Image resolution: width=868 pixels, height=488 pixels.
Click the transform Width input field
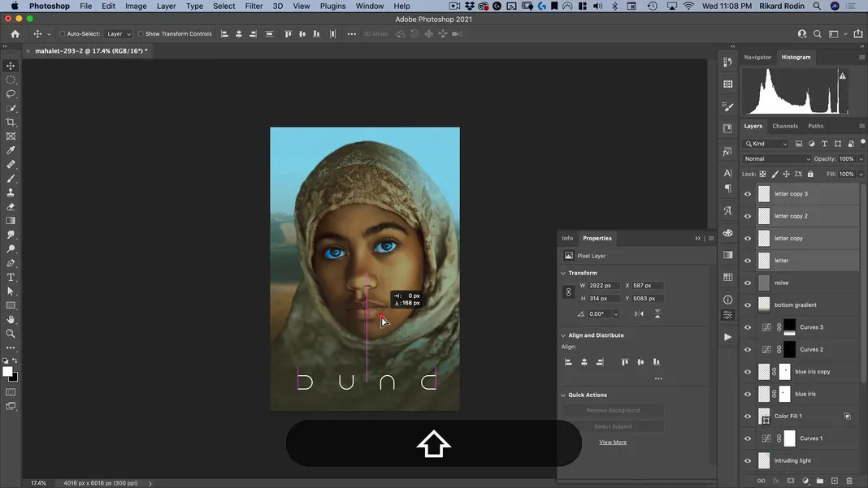pos(603,286)
